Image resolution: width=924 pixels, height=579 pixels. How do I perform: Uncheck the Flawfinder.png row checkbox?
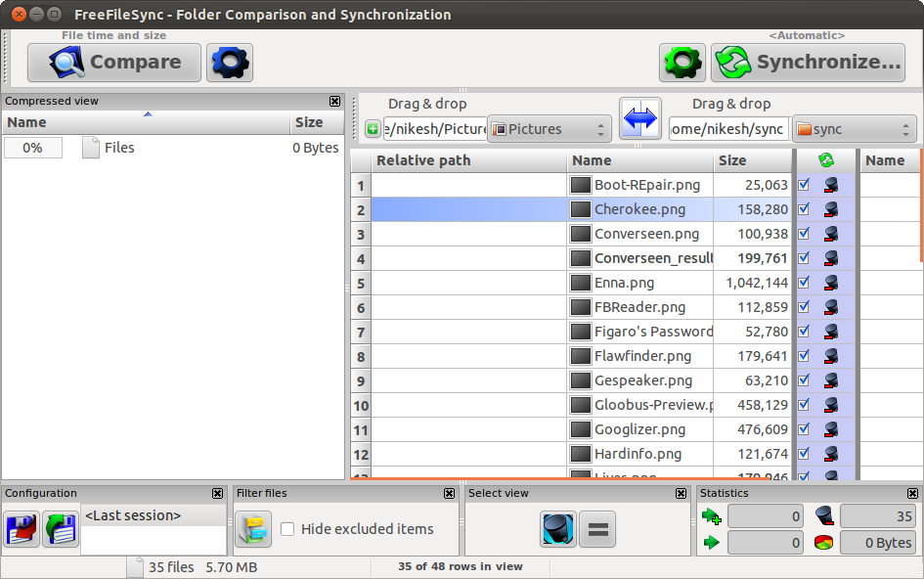804,356
